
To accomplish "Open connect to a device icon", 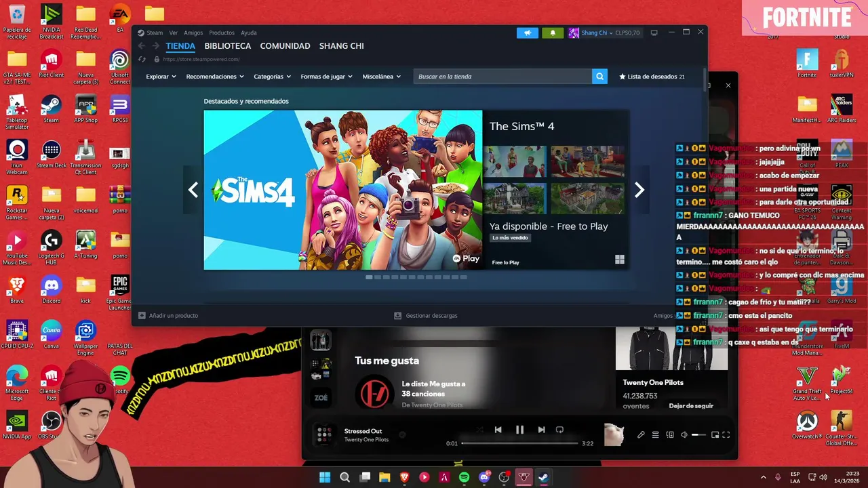I will [x=670, y=435].
